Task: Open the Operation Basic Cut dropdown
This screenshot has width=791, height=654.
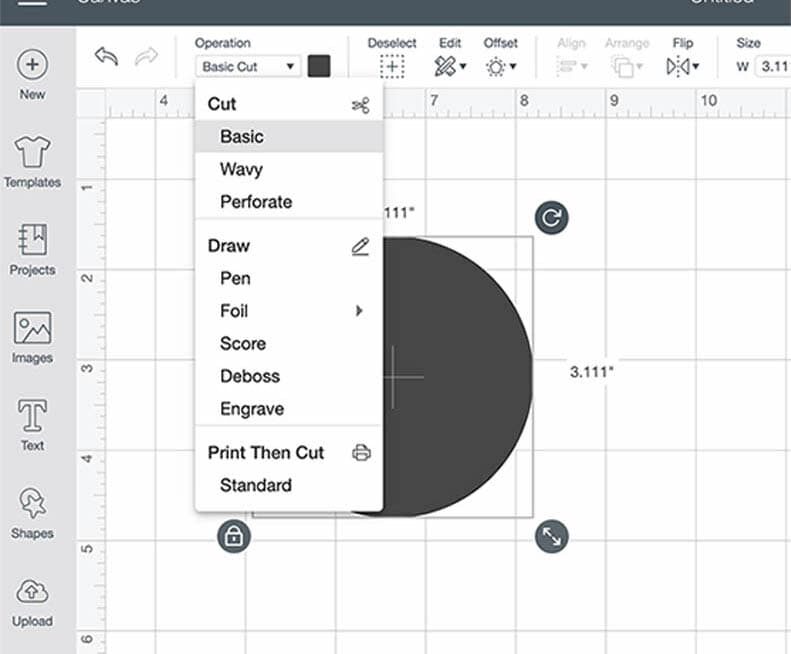Action: point(248,67)
